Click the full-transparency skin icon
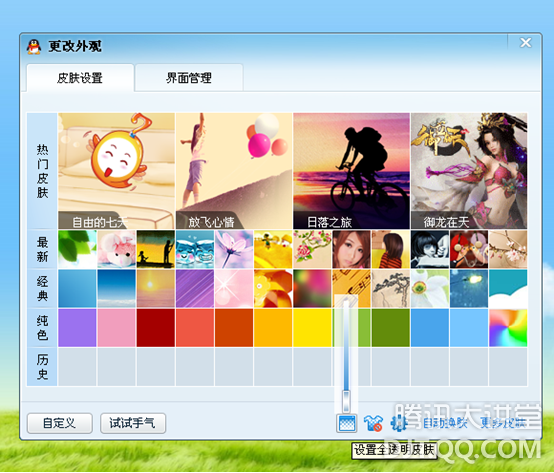This screenshot has height=473, width=554. click(347, 423)
